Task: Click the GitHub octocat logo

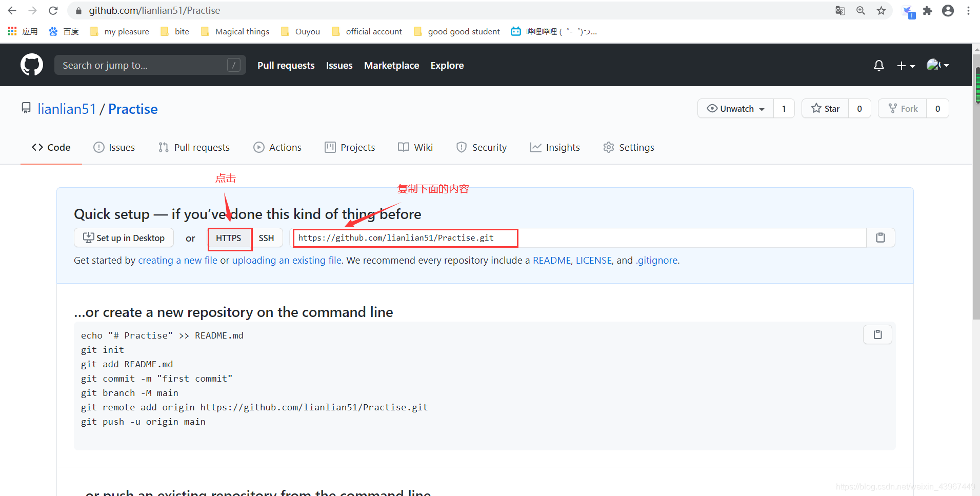Action: coord(32,65)
